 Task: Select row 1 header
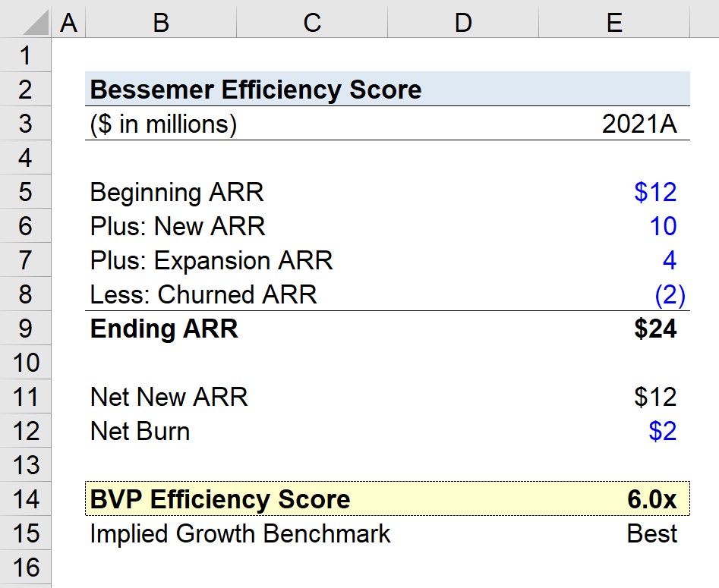tap(25, 55)
